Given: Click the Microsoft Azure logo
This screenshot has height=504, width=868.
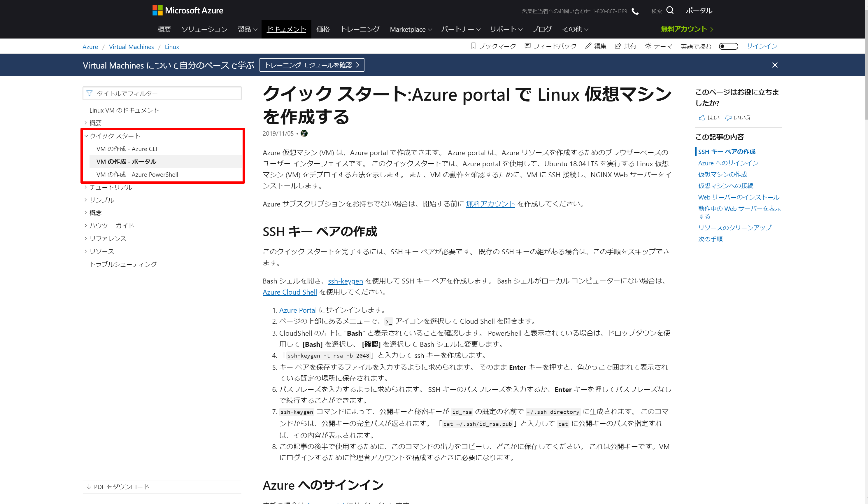Looking at the screenshot, I should click(188, 10).
